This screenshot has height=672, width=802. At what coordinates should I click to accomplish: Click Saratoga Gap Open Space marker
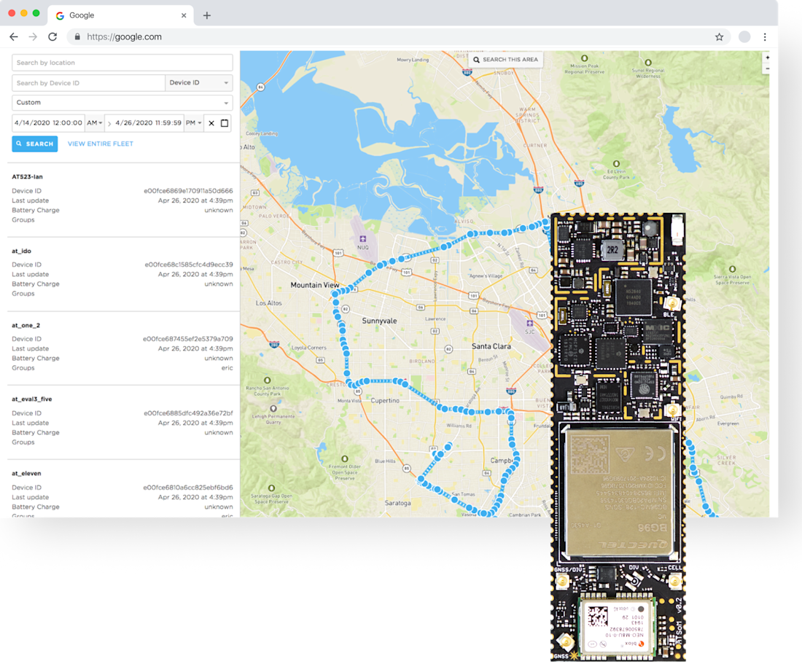tap(272, 488)
